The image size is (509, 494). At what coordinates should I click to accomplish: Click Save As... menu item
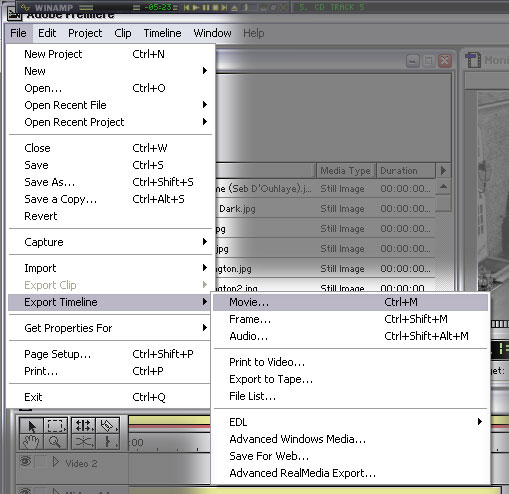(x=110, y=182)
